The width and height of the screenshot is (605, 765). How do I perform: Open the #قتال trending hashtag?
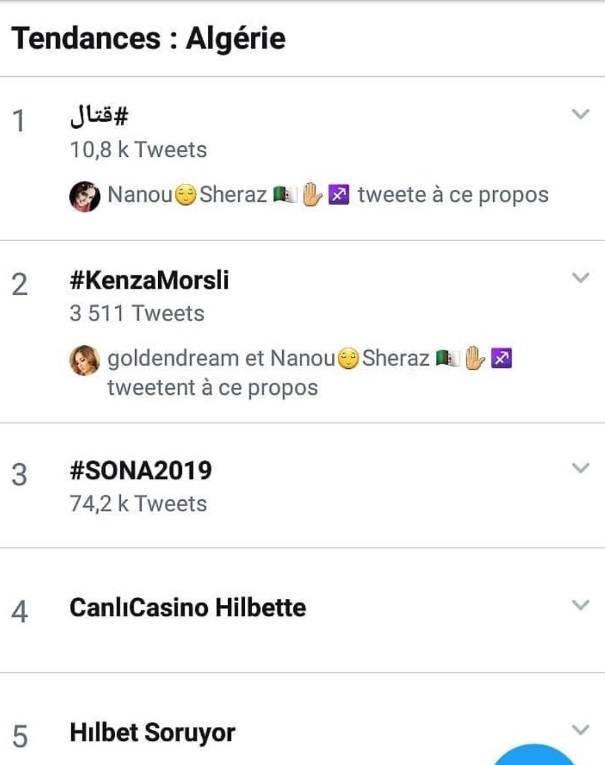[x=99, y=116]
